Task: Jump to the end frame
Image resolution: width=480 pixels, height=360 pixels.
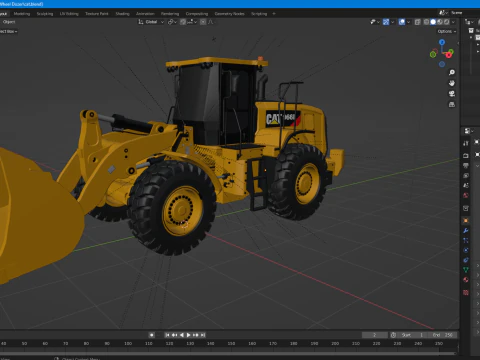Action: 203,335
